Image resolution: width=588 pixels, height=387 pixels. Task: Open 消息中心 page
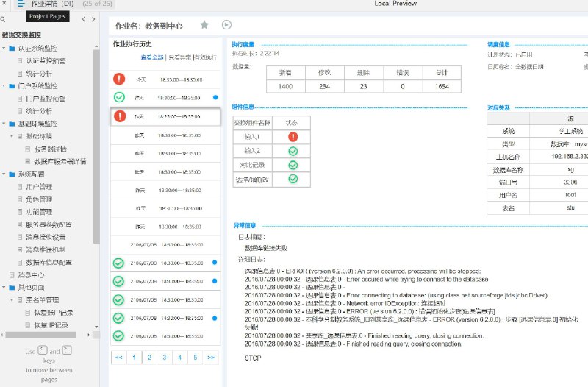click(x=31, y=274)
